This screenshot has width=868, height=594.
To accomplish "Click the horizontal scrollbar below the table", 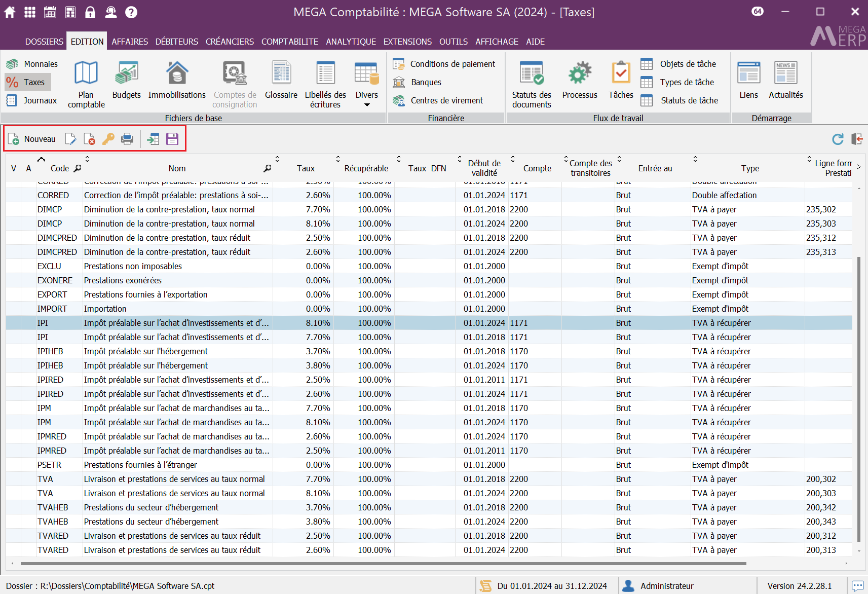I will (383, 563).
